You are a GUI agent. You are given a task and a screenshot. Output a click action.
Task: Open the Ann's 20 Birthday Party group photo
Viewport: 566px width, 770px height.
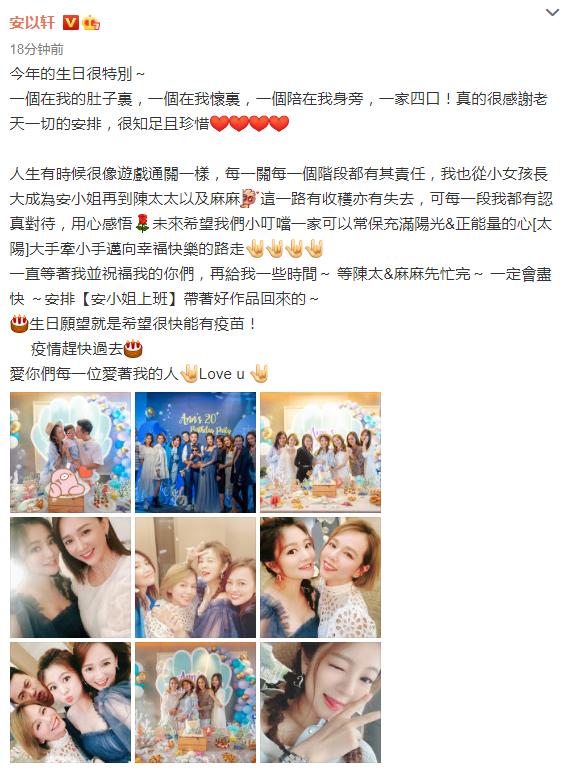195,452
